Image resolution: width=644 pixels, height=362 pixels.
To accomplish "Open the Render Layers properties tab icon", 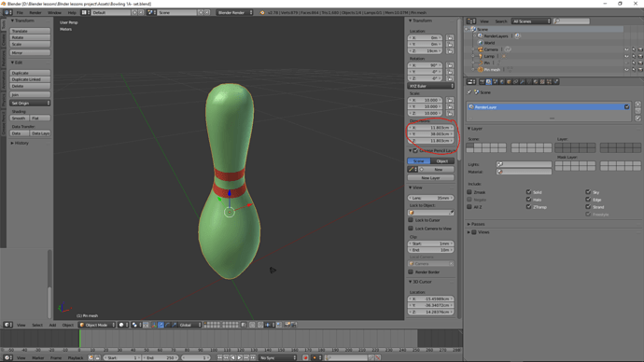I will click(489, 82).
